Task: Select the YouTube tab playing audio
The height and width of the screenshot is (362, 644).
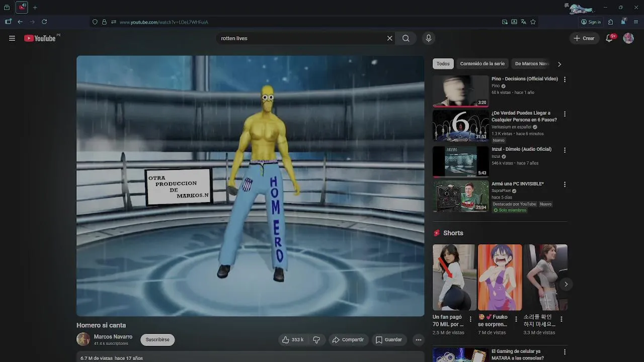Action: pyautogui.click(x=22, y=7)
